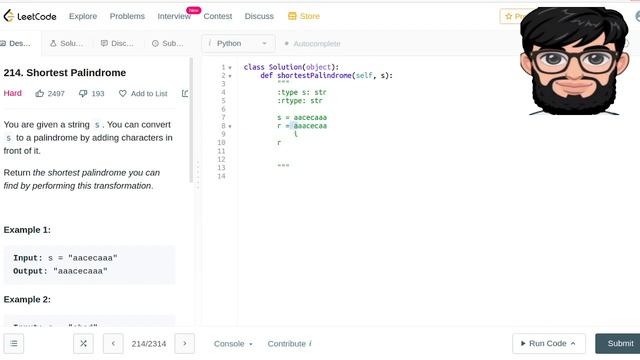Image resolution: width=640 pixels, height=360 pixels.
Task: Open the Contest page
Action: [x=218, y=16]
